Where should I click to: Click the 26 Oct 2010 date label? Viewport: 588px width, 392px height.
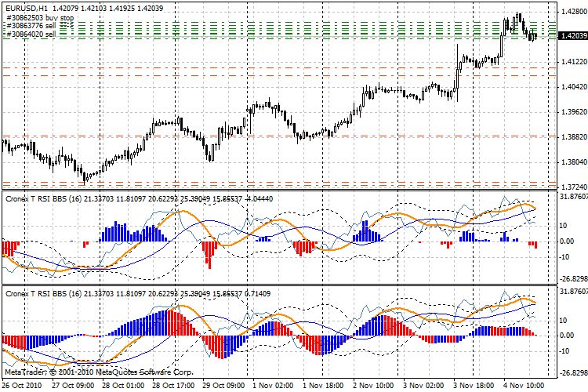coord(22,385)
